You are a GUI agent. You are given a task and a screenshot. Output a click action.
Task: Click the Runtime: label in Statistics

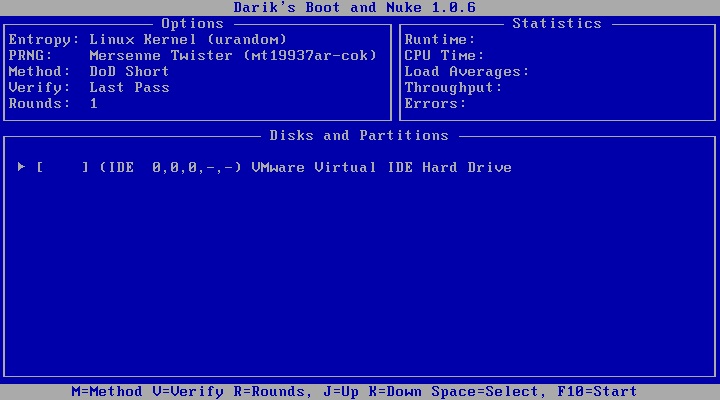coord(440,39)
